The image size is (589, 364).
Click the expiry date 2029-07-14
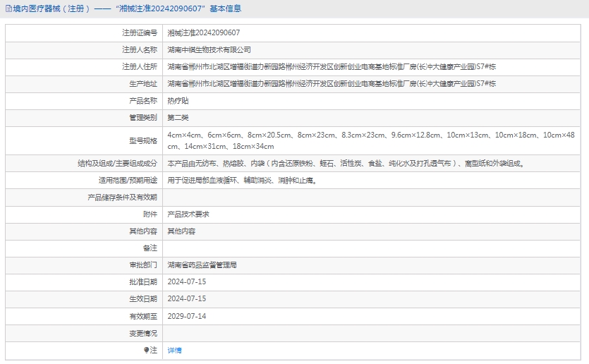[x=187, y=316]
